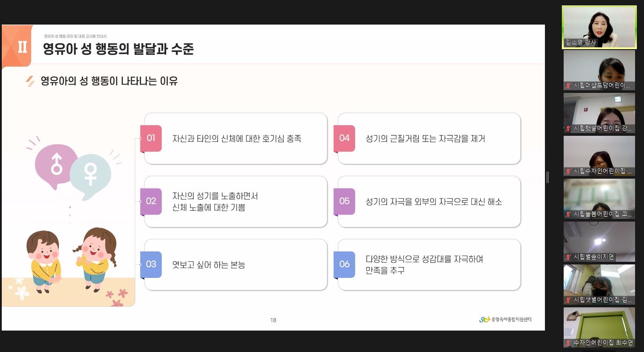Click the male symbol speech bubble

click(x=57, y=164)
